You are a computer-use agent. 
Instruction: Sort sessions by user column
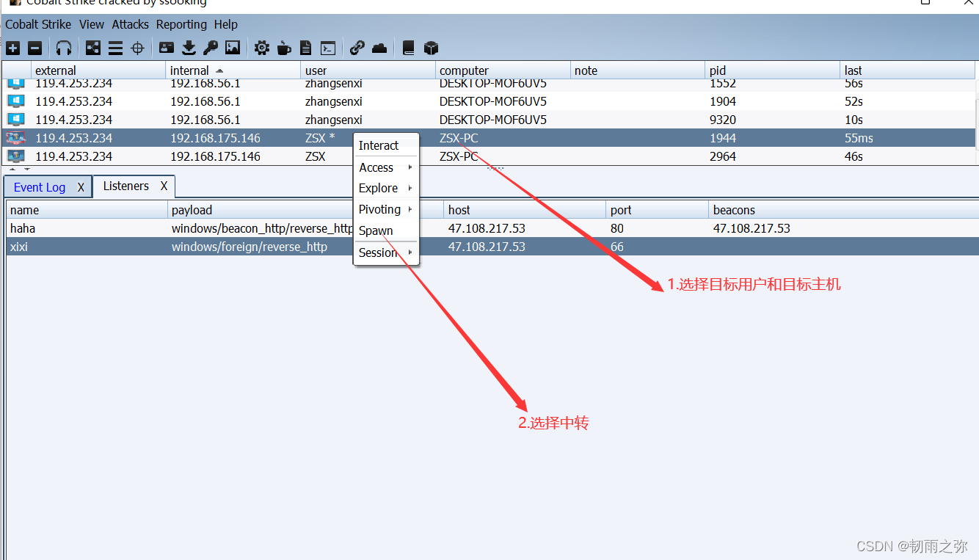click(x=368, y=70)
